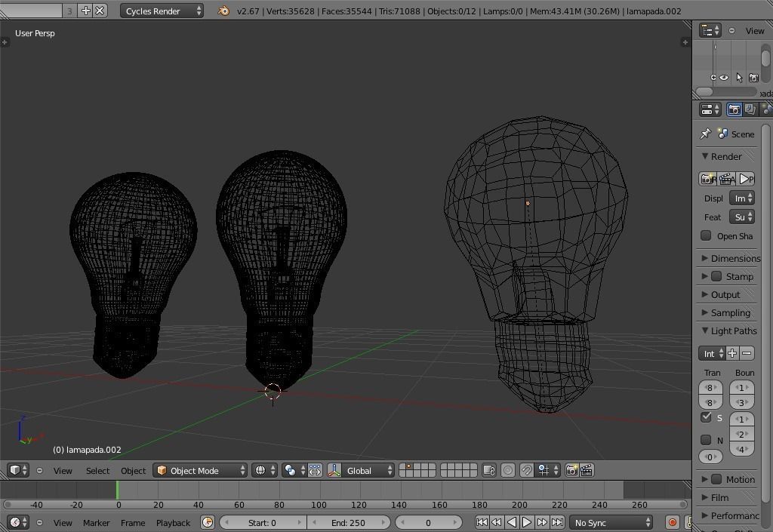Enable the Stamp panel checkbox
Viewport: 773px width, 532px height.
tap(717, 276)
